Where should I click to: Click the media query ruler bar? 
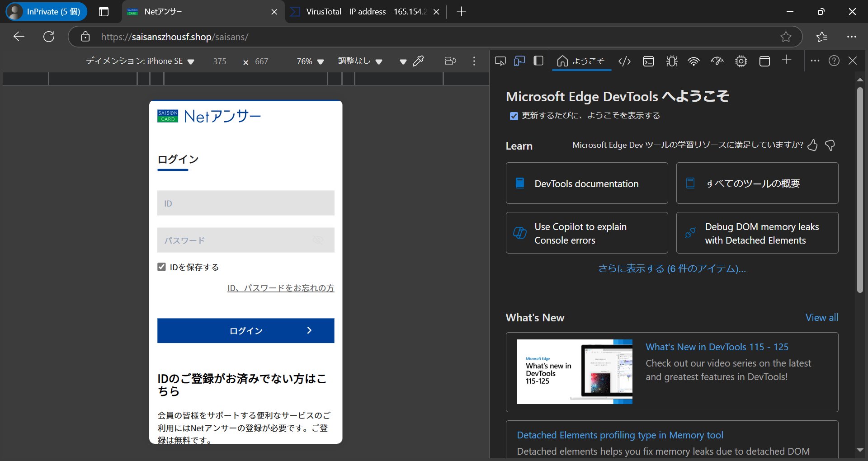245,79
